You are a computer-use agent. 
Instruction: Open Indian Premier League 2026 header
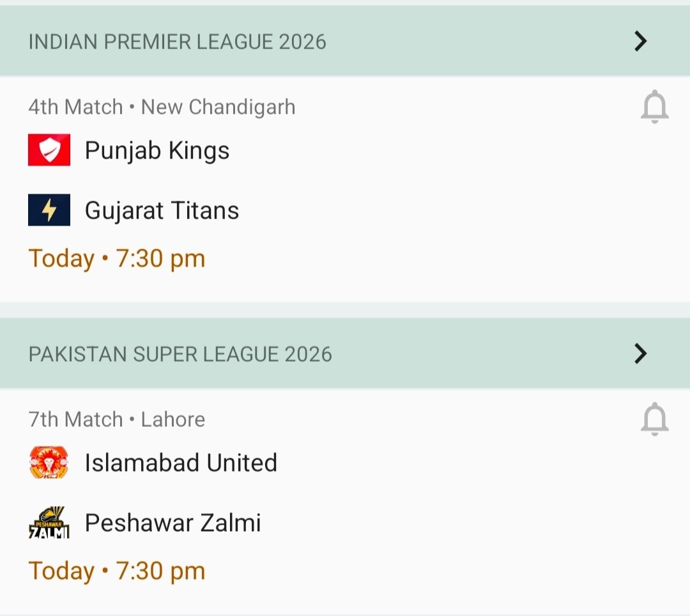pos(178,42)
